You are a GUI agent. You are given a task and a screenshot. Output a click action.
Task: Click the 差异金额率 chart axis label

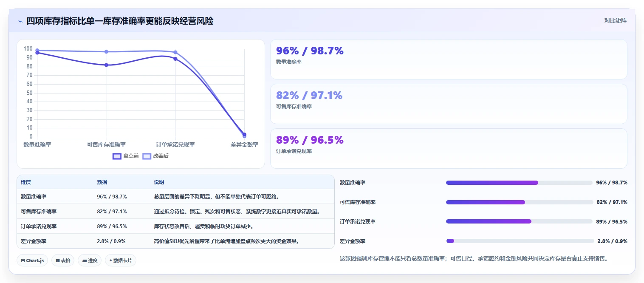click(x=244, y=145)
